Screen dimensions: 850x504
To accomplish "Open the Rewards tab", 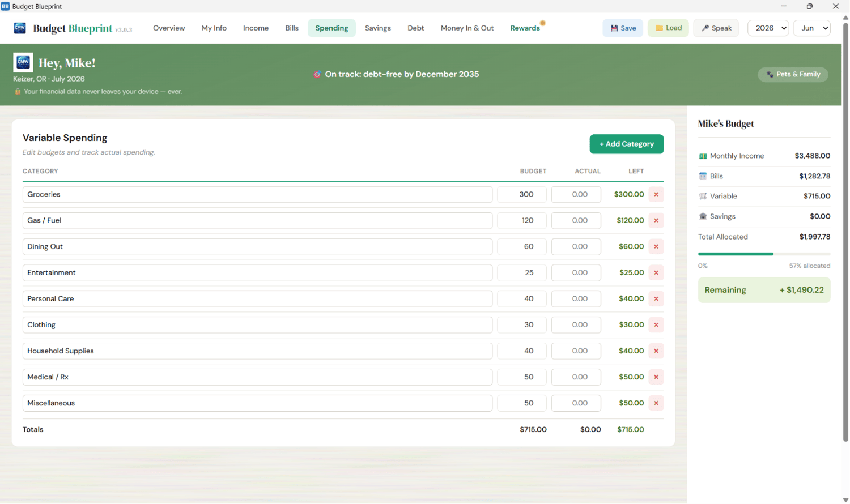I will (525, 28).
